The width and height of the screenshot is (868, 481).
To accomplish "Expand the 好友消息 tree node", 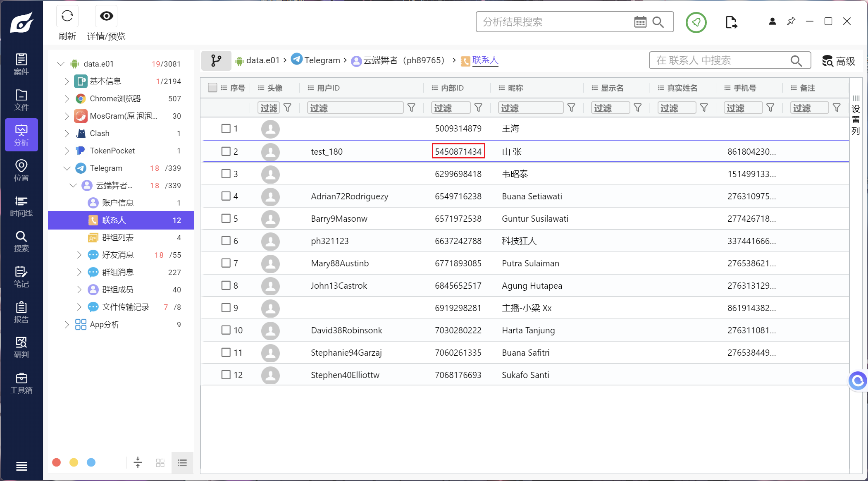I will coord(79,255).
